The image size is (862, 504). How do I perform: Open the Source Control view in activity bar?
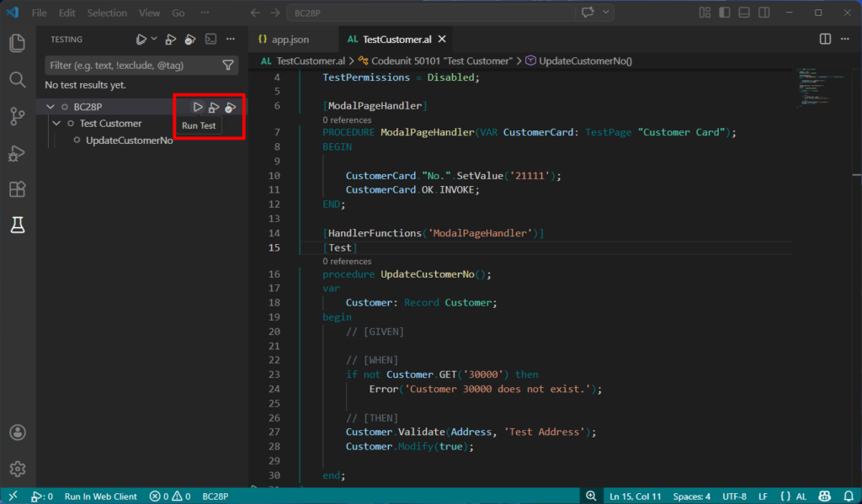pos(17,116)
